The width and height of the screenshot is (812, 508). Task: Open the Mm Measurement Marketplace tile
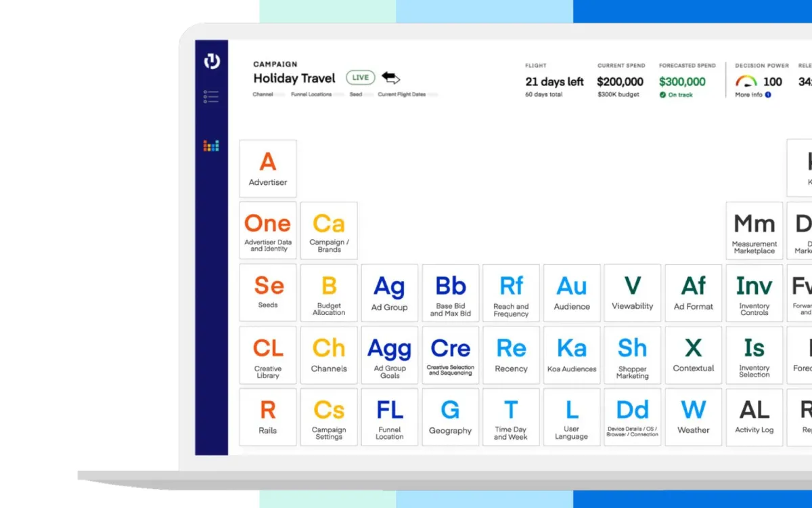[754, 230]
